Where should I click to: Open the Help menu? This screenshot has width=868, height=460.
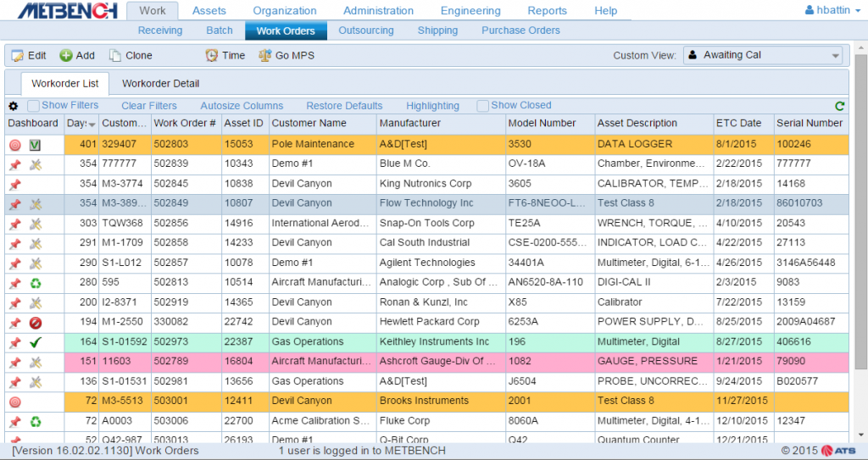tap(605, 10)
